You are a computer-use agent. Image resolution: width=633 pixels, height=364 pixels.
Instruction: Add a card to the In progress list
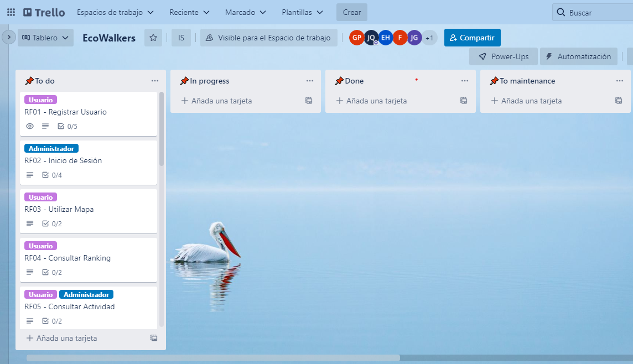[x=217, y=101]
